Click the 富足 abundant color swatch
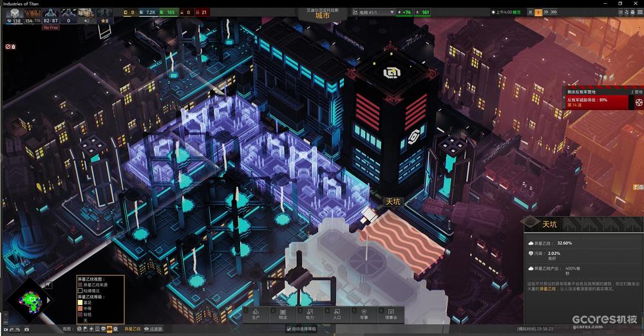The image size is (644, 336). pyautogui.click(x=80, y=303)
